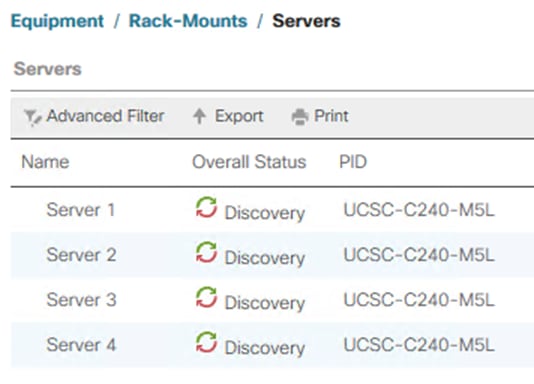This screenshot has height=384, width=534.
Task: Click the Print printer icon
Action: [300, 117]
